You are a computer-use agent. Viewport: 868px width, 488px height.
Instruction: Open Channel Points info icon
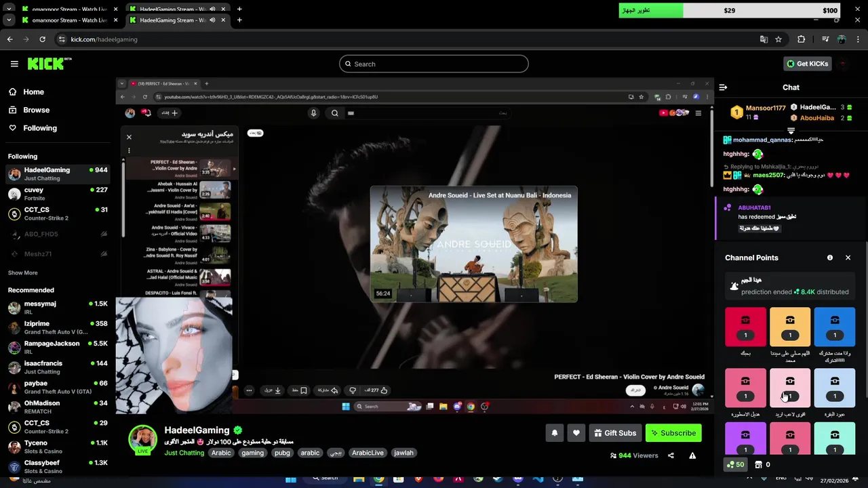click(x=830, y=258)
